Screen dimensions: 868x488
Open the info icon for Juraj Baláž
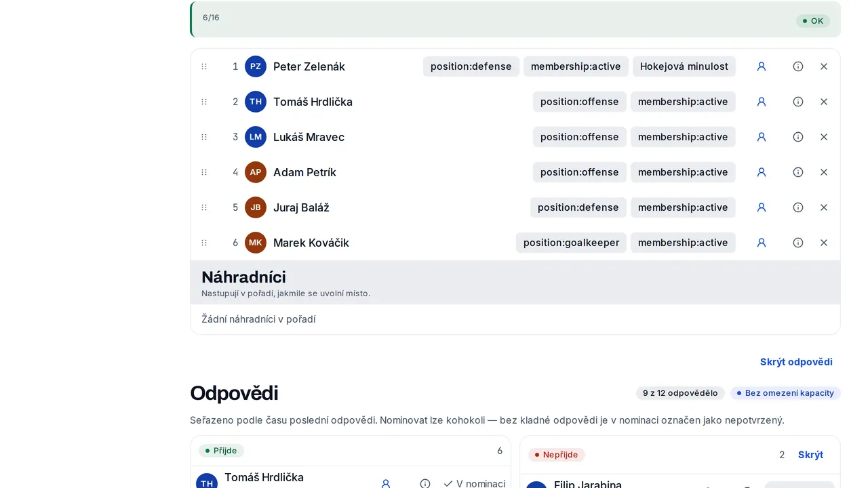[x=798, y=207]
